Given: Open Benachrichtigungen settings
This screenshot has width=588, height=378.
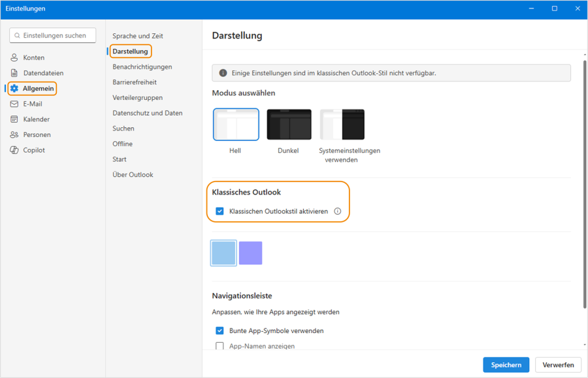Looking at the screenshot, I should tap(142, 67).
